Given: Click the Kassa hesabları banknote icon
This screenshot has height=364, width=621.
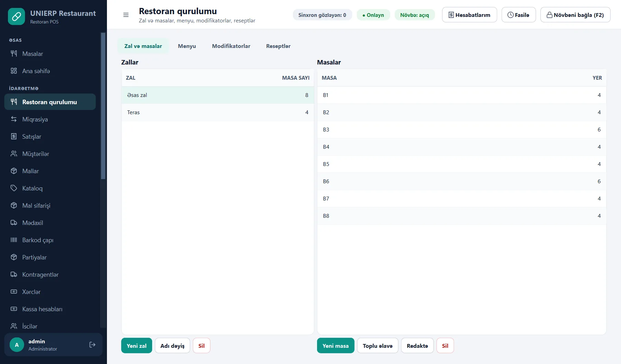Looking at the screenshot, I should coord(14,309).
